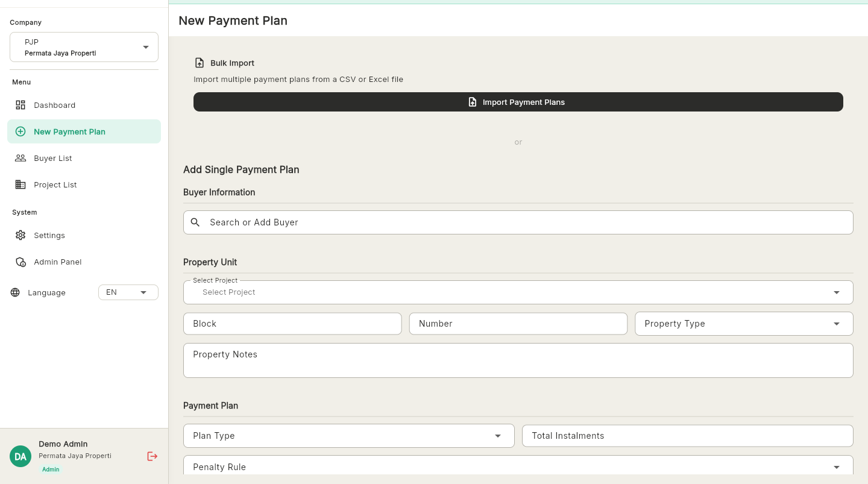Open Buyer List via its people icon
Viewport: 868px width, 484px height.
click(20, 158)
